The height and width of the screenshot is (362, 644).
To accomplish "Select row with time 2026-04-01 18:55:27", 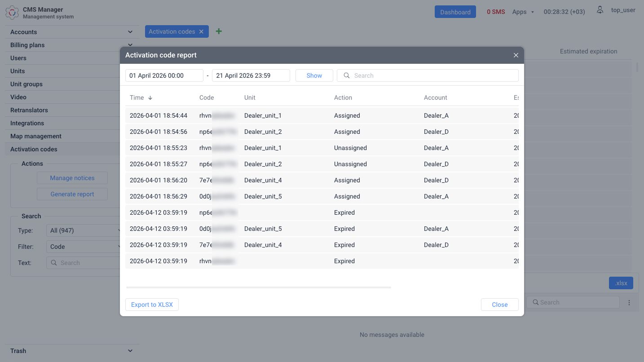I will coord(322,164).
